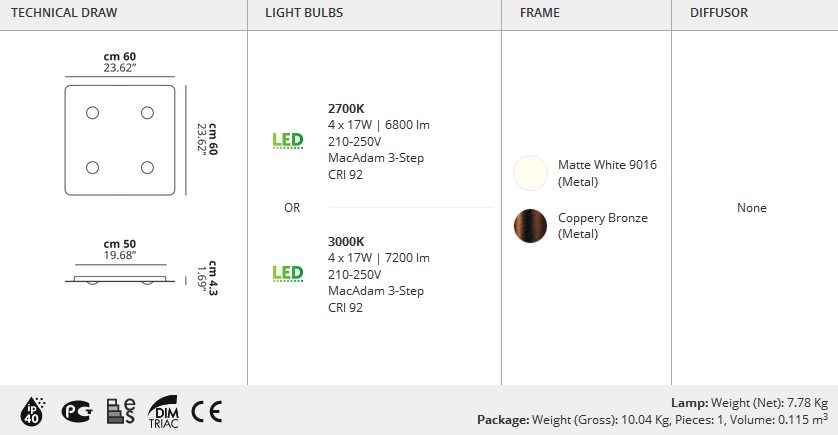This screenshot has height=435, width=838.
Task: Click the energy efficiency class icon
Action: point(121,411)
